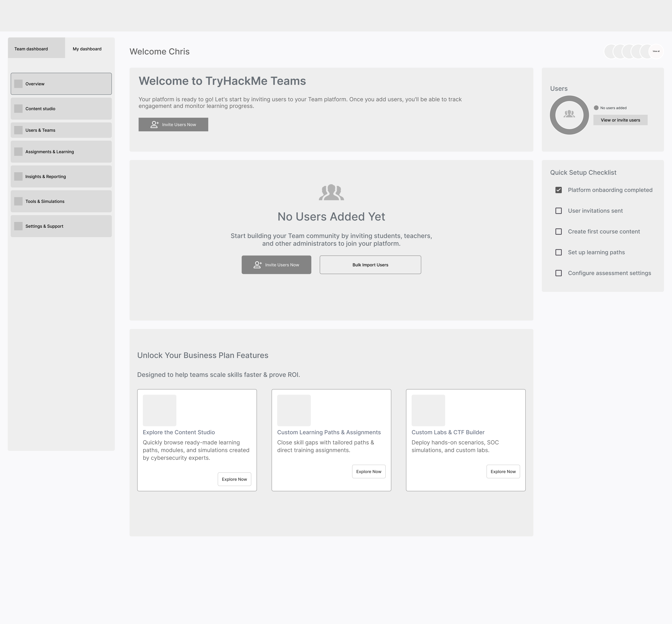672x624 pixels.
Task: Click the Content studio sidebar icon
Action: 18,109
